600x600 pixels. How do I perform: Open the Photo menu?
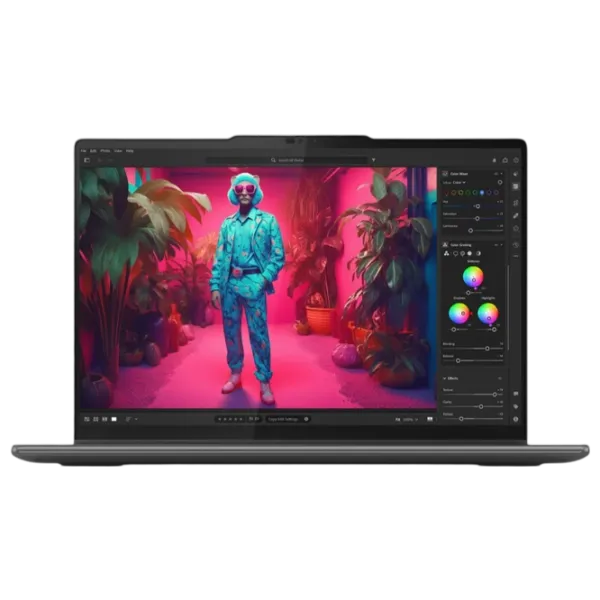pyautogui.click(x=105, y=151)
